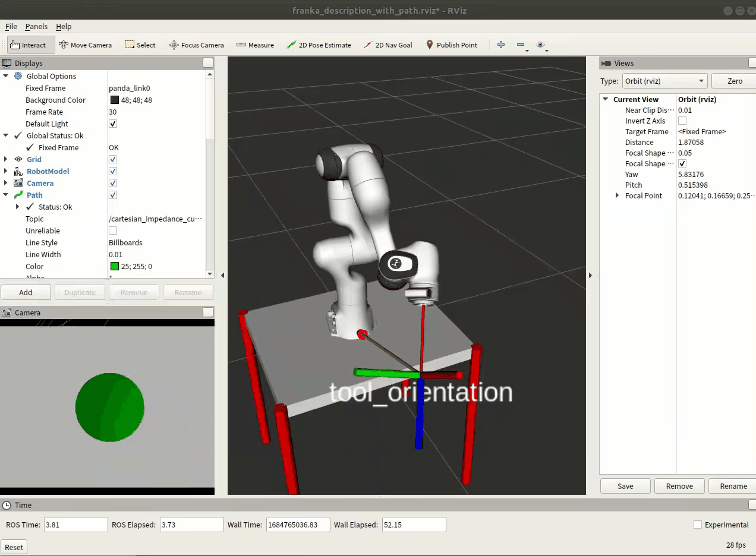Click the Displays panel scrollbar
The width and height of the screenshot is (756, 556).
point(210,173)
